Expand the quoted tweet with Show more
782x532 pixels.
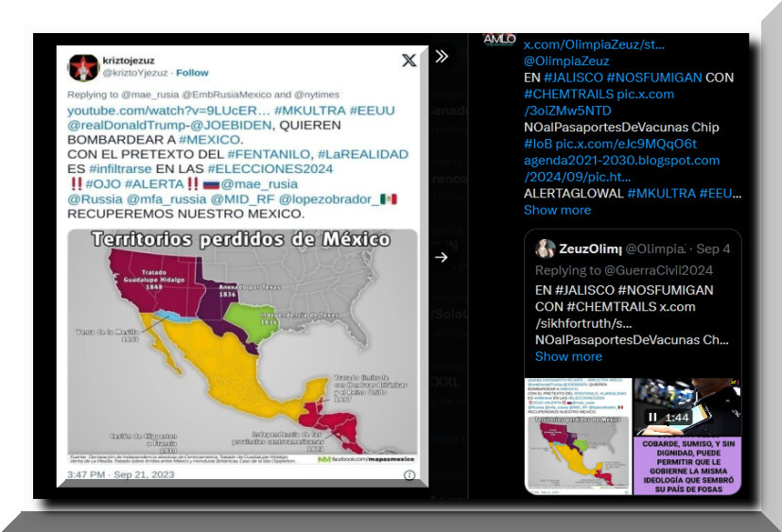[568, 356]
